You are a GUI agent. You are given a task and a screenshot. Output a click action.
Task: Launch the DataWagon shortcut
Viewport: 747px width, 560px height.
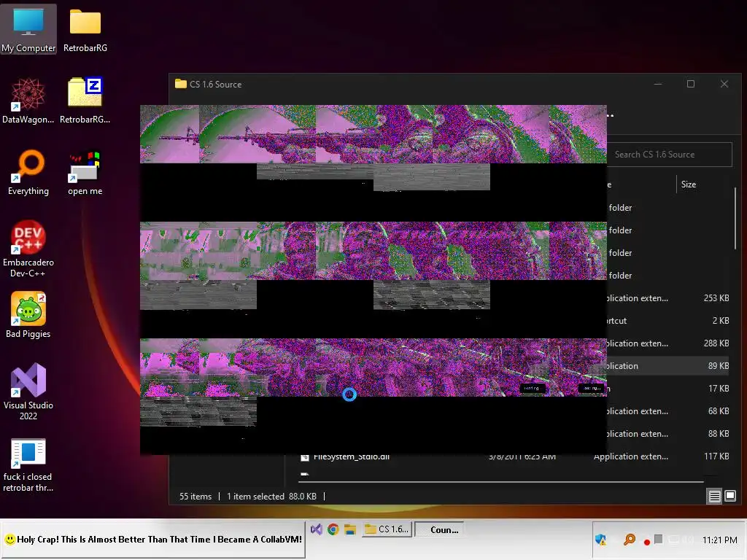(28, 101)
